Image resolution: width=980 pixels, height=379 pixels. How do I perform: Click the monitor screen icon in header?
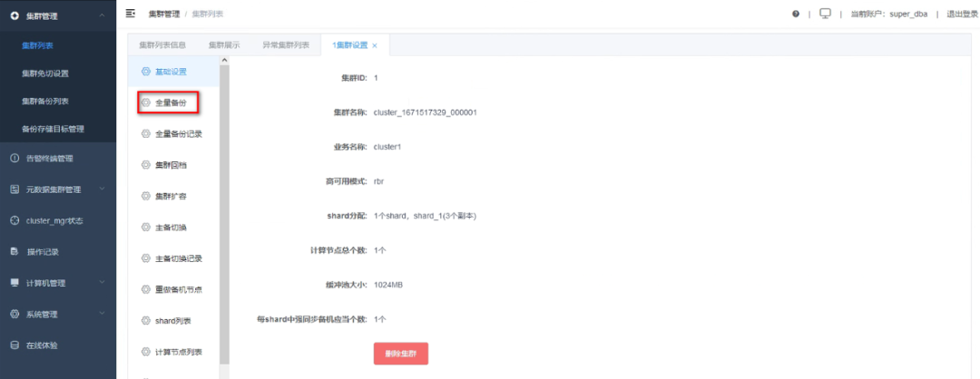(825, 14)
